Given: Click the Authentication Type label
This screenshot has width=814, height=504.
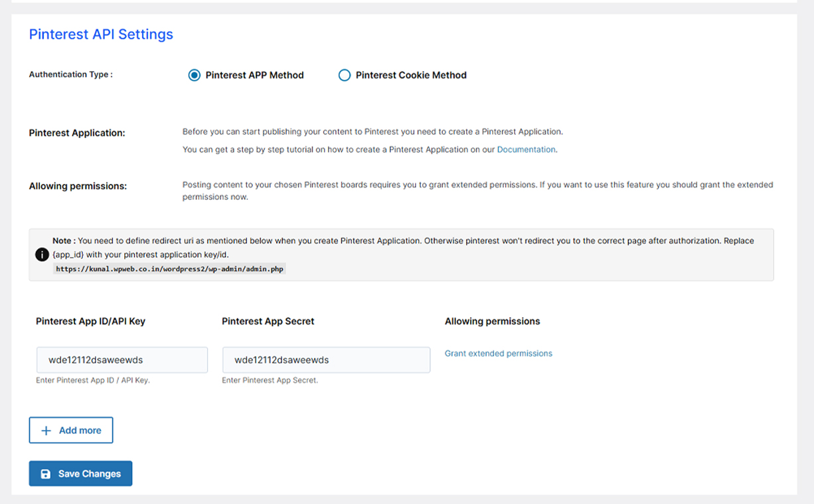Looking at the screenshot, I should pyautogui.click(x=70, y=74).
